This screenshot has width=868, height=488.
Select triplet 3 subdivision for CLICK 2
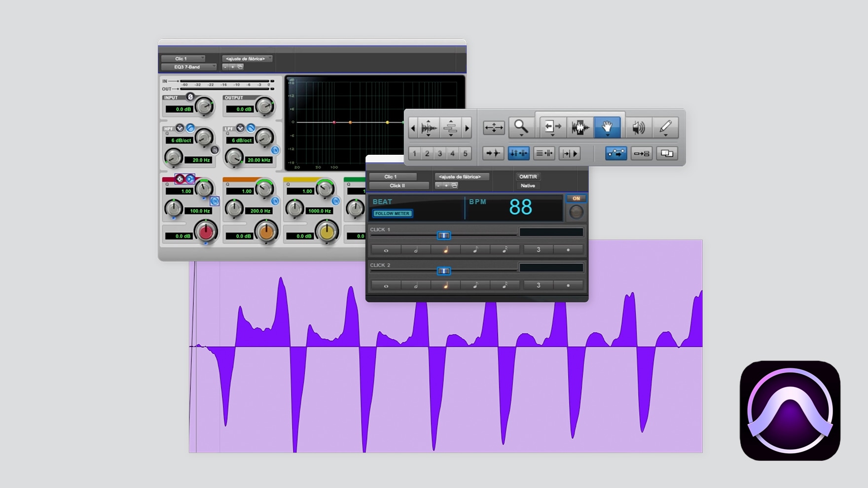[538, 285]
